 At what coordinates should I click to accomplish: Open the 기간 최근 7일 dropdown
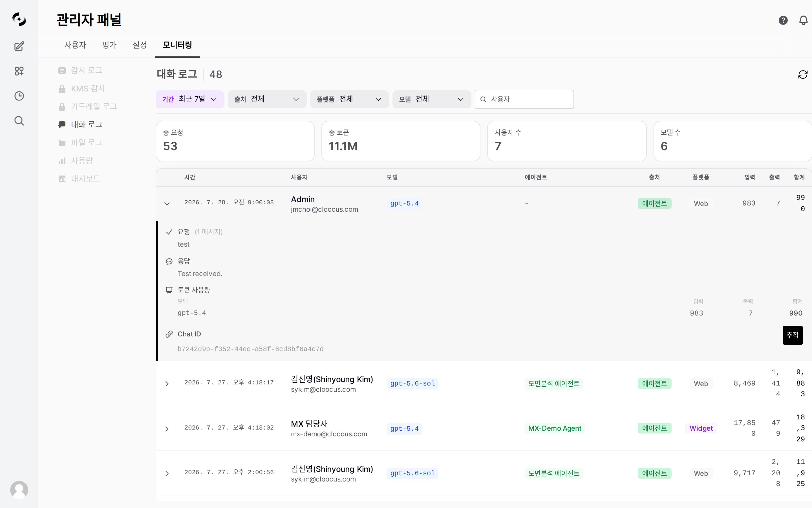[x=190, y=99]
